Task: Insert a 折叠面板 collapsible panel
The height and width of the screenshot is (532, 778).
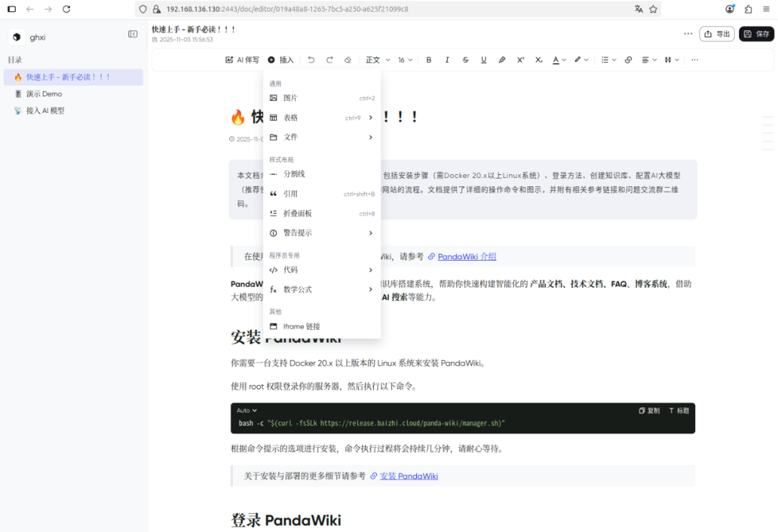Action: pos(322,214)
